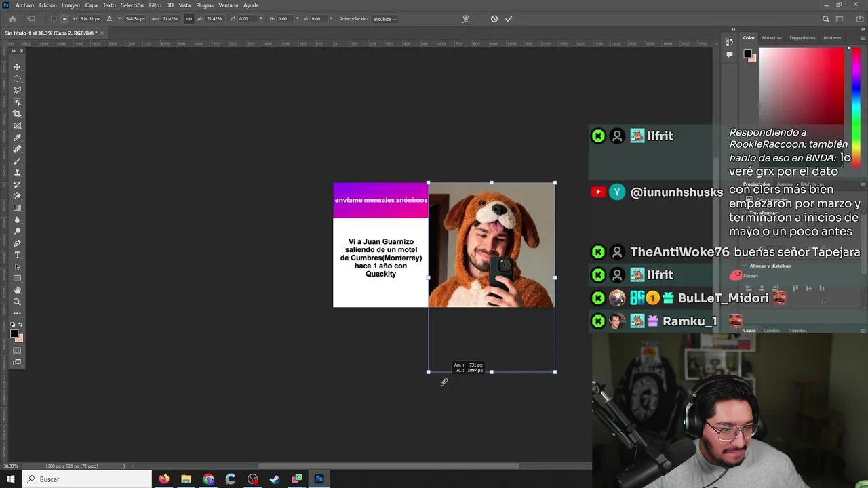Select the Object Selection tool
868x488 pixels.
[x=18, y=102]
